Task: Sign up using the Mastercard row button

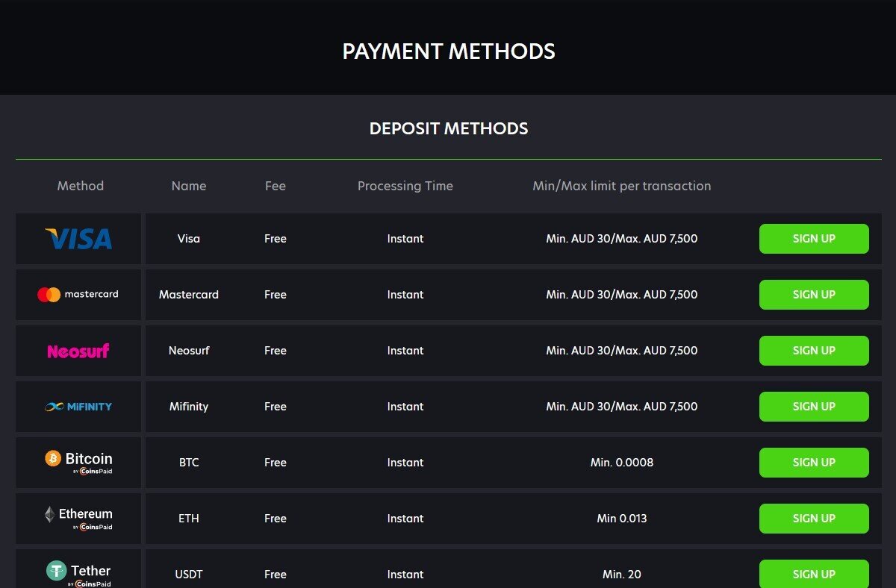Action: 814,295
